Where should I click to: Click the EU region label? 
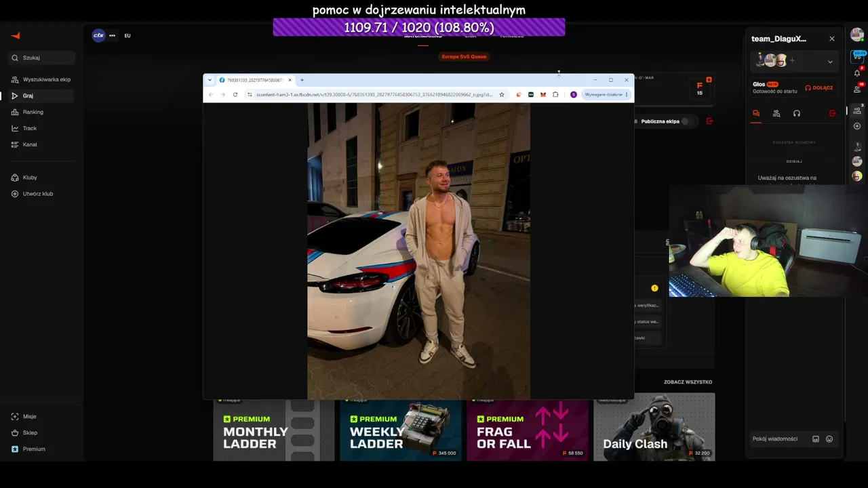[127, 36]
